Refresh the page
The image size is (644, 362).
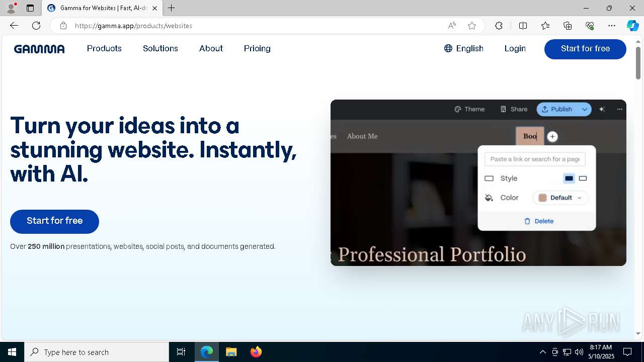point(36,26)
